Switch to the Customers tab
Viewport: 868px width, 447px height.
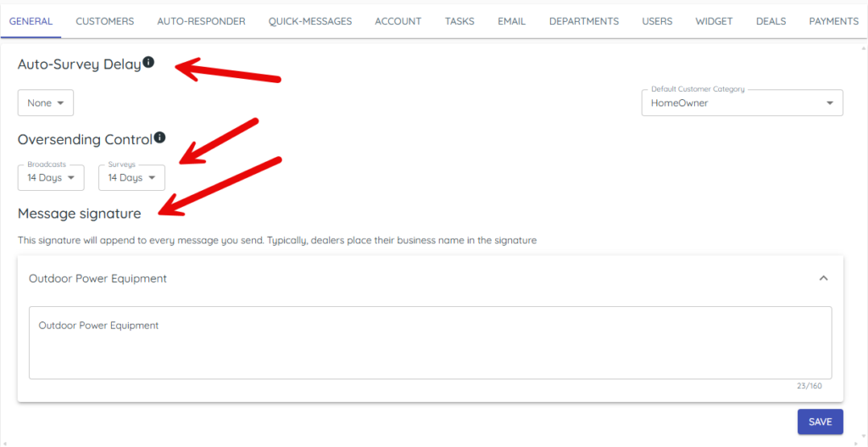point(104,21)
